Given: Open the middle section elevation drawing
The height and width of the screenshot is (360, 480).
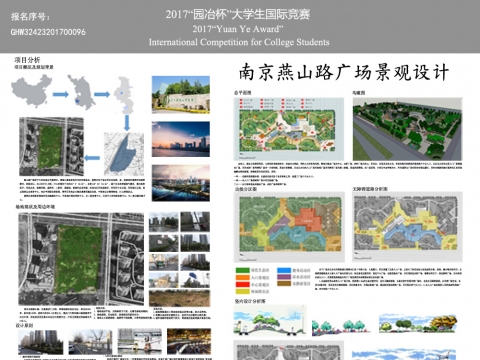Looking at the screenshot, I should (x=341, y=326).
